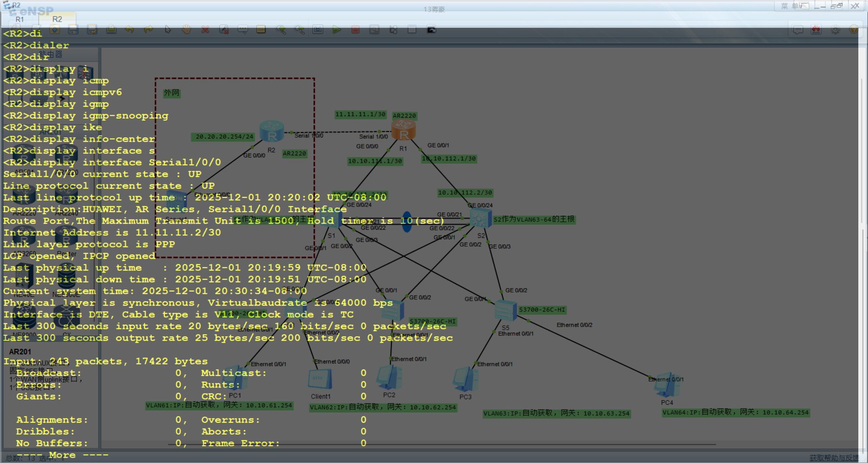
Task: Click the AR2220 label above R1
Action: tap(404, 116)
